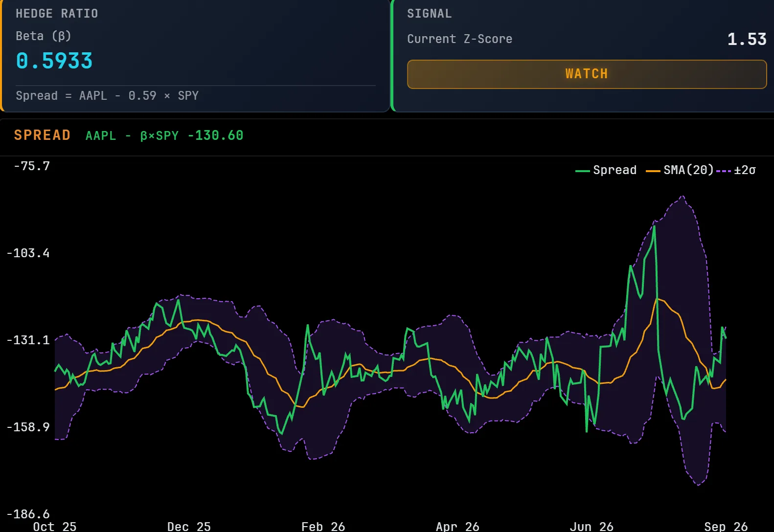This screenshot has height=532, width=774.
Task: Click the Beta value 0.5933
Action: [x=54, y=61]
